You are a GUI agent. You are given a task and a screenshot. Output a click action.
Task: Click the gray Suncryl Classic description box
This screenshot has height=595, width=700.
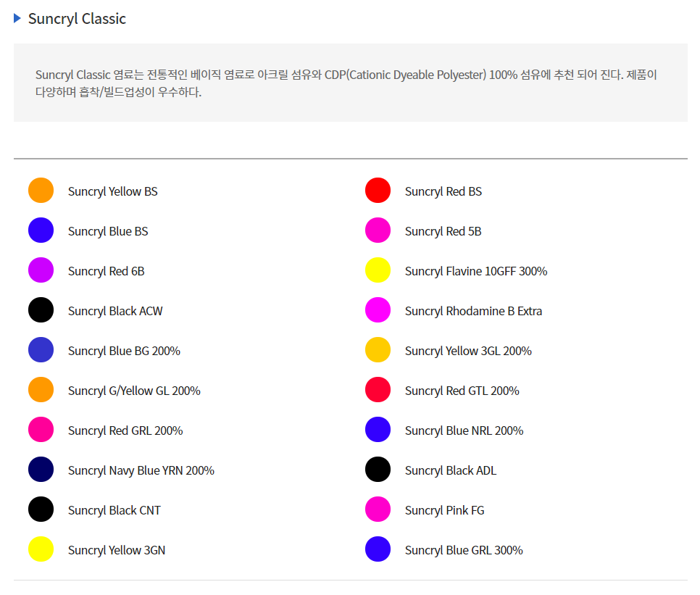350,83
